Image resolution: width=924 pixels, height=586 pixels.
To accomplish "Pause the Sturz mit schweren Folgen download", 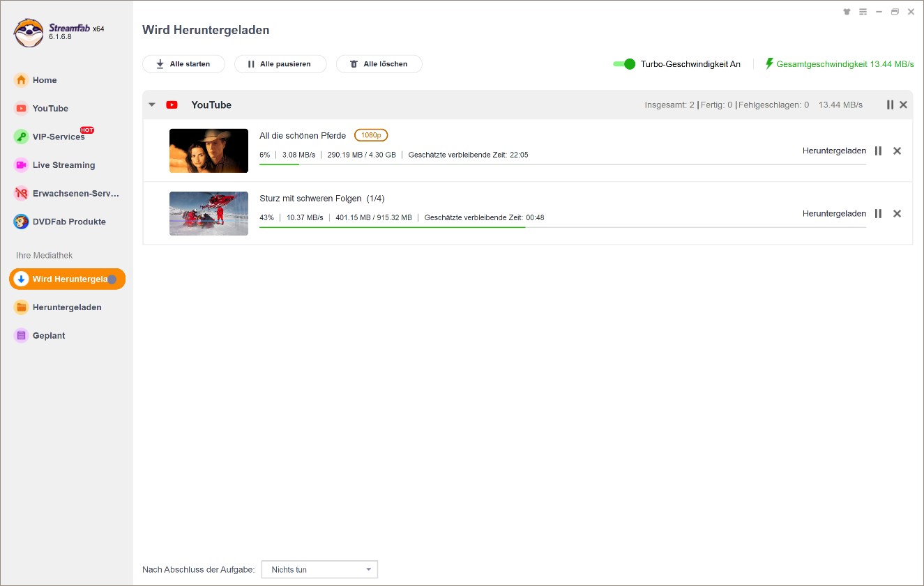I will point(878,213).
